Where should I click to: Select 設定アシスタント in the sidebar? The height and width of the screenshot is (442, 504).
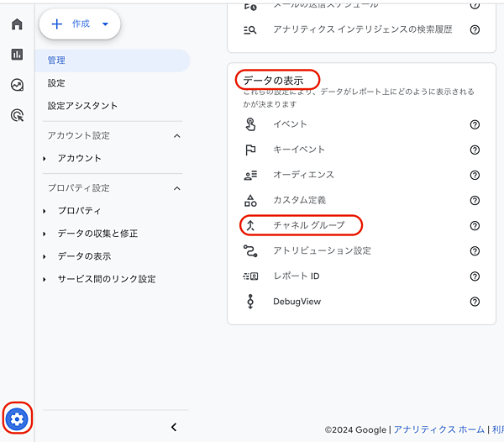(82, 106)
